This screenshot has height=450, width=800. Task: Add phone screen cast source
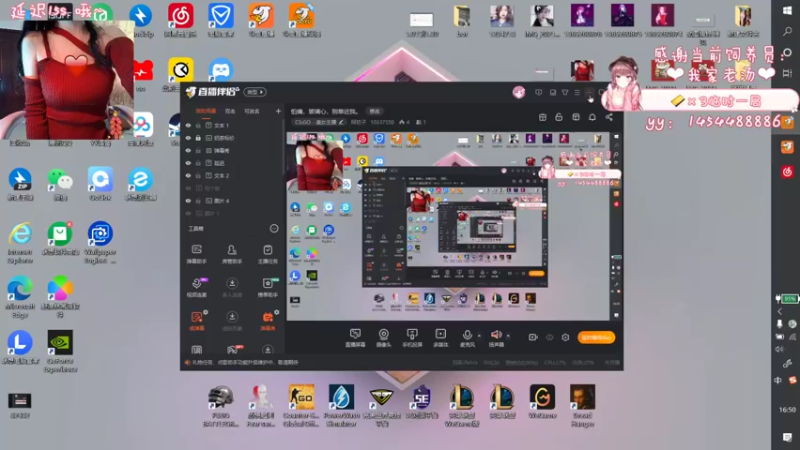(412, 338)
